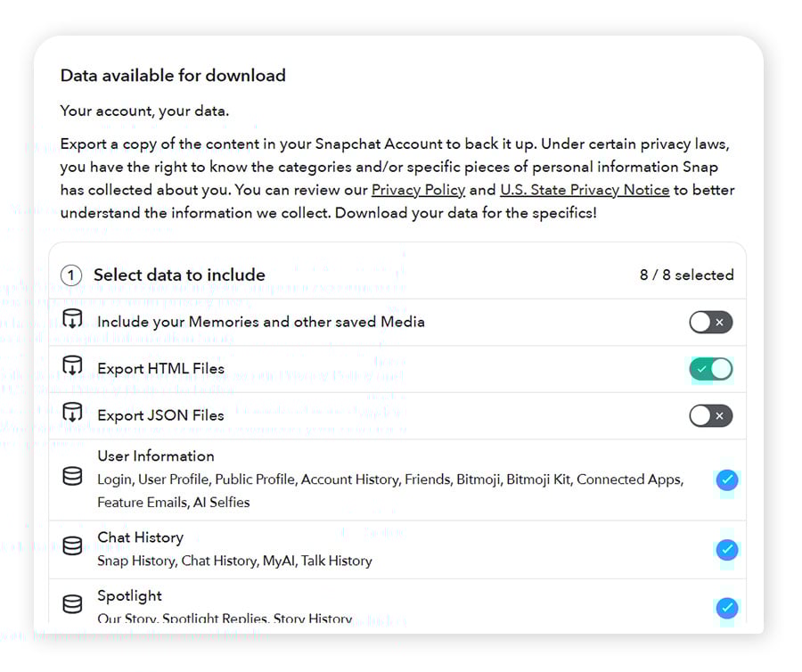The width and height of the screenshot is (802, 672).
Task: Click the download icon beside Export HTML Files
Action: [72, 367]
